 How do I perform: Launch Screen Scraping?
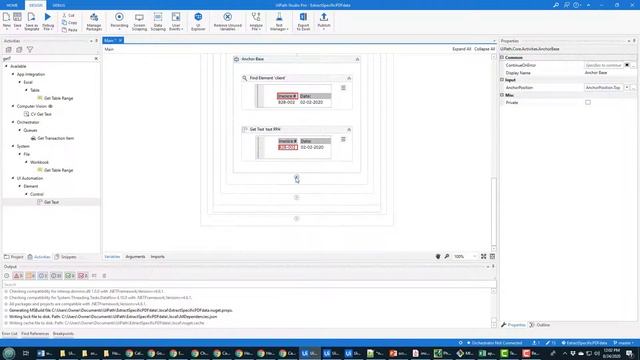click(139, 21)
